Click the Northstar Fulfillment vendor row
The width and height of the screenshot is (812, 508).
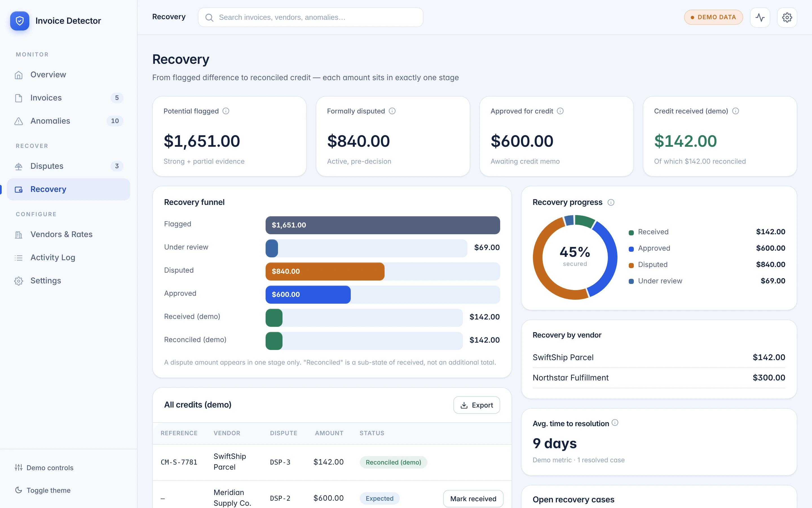pos(659,378)
